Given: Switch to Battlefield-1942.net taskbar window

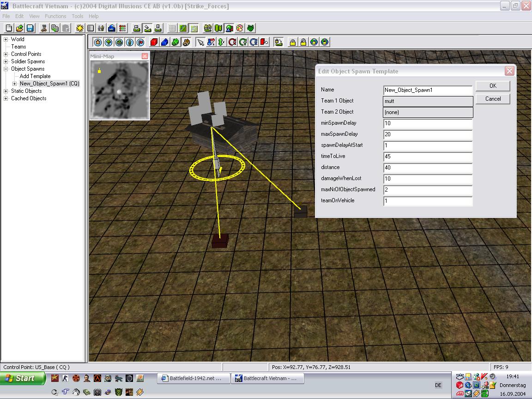Looking at the screenshot, I should pos(194,378).
